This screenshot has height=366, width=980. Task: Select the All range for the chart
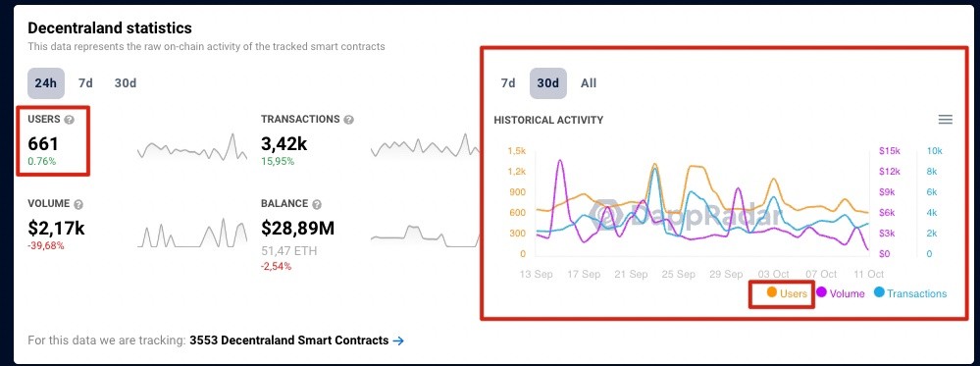tap(589, 83)
